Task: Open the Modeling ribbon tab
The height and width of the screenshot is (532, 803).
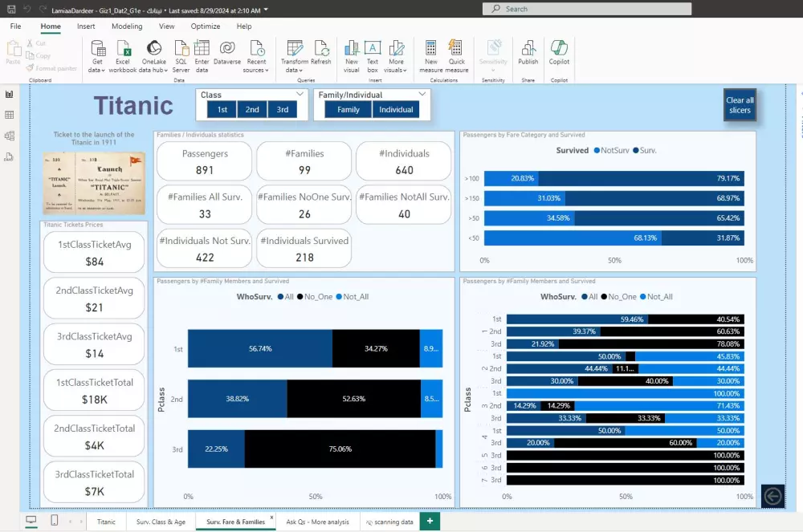Action: click(127, 26)
